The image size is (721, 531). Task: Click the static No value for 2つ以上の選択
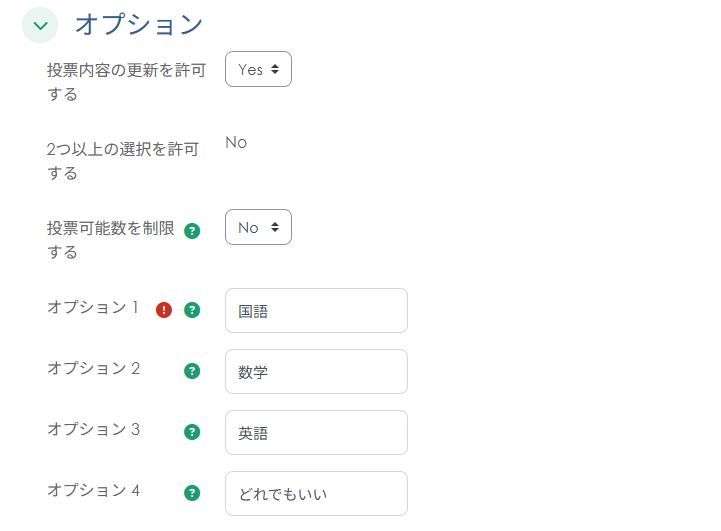click(236, 143)
